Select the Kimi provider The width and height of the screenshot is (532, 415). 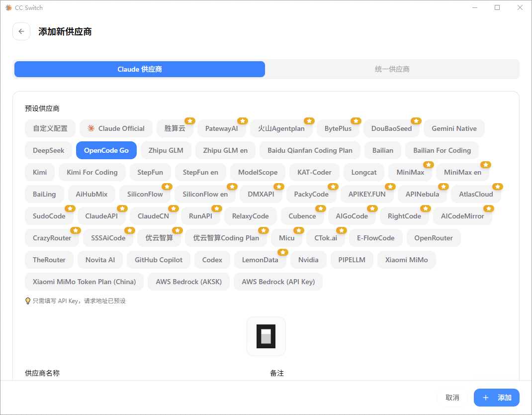(x=40, y=172)
